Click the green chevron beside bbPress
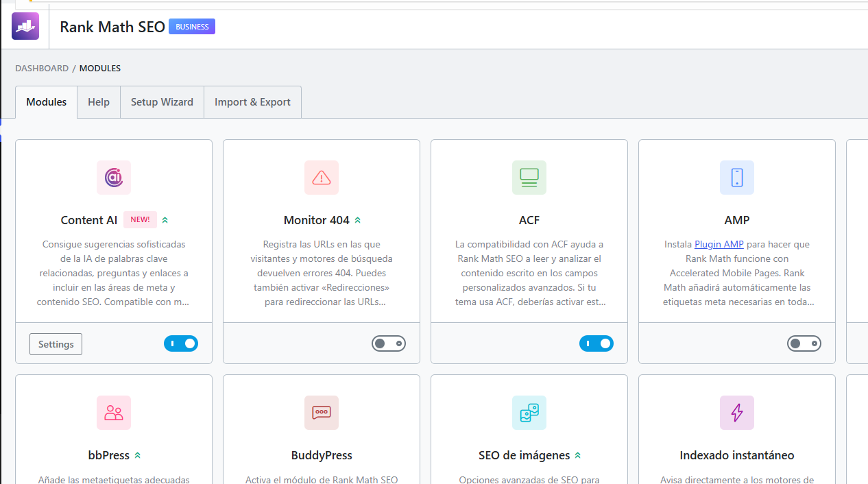Screen dimensions: 868x484 (138, 456)
